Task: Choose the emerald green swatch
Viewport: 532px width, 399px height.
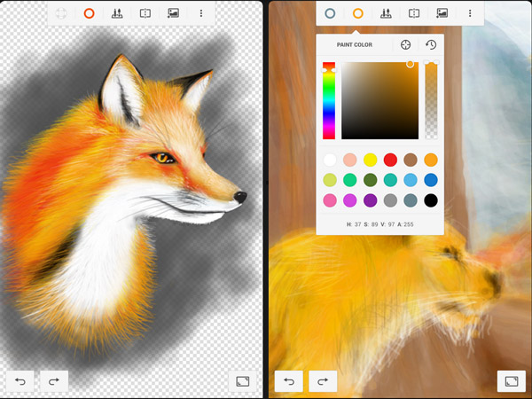Action: point(350,180)
